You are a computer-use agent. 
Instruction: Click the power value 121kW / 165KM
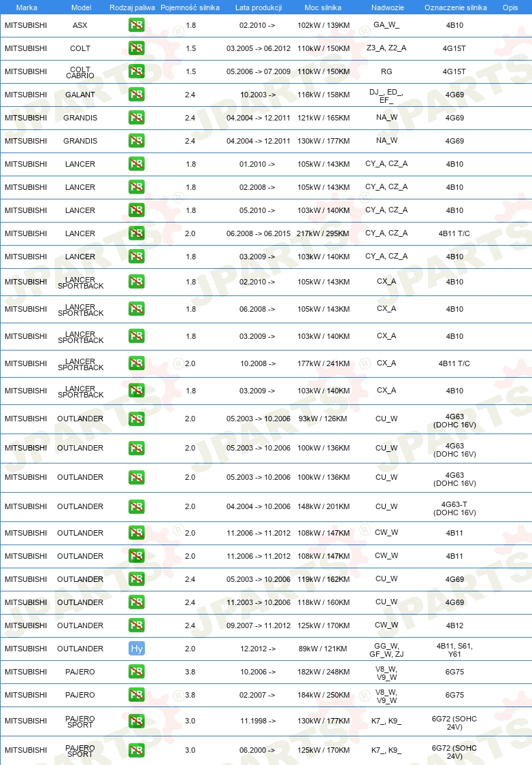[x=323, y=118]
